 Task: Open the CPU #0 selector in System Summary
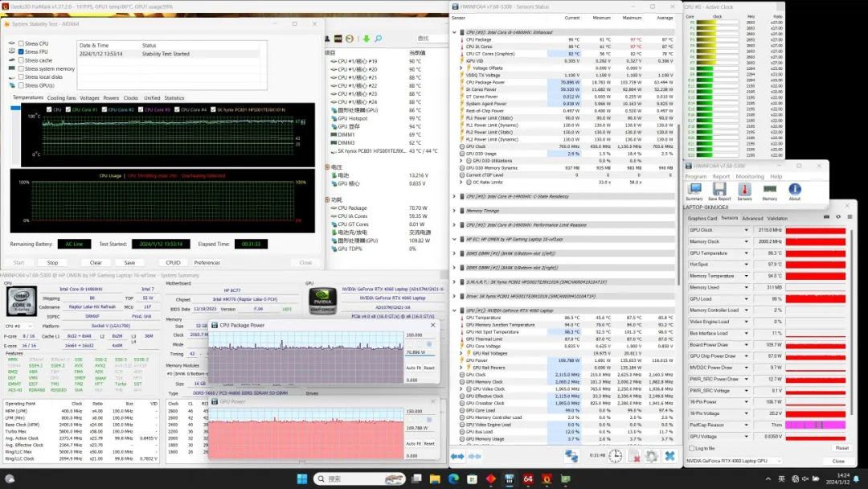click(18, 326)
